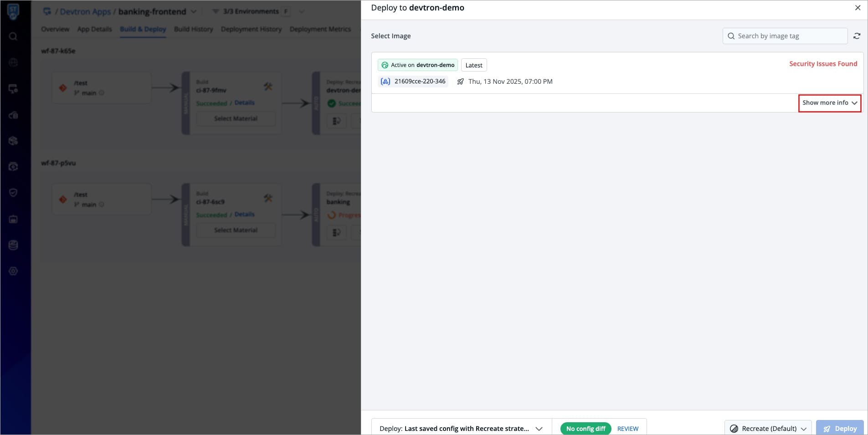Viewport: 868px width, 435px height.
Task: Open the Recreate (Default) strategy dropdown
Action: [x=768, y=429]
